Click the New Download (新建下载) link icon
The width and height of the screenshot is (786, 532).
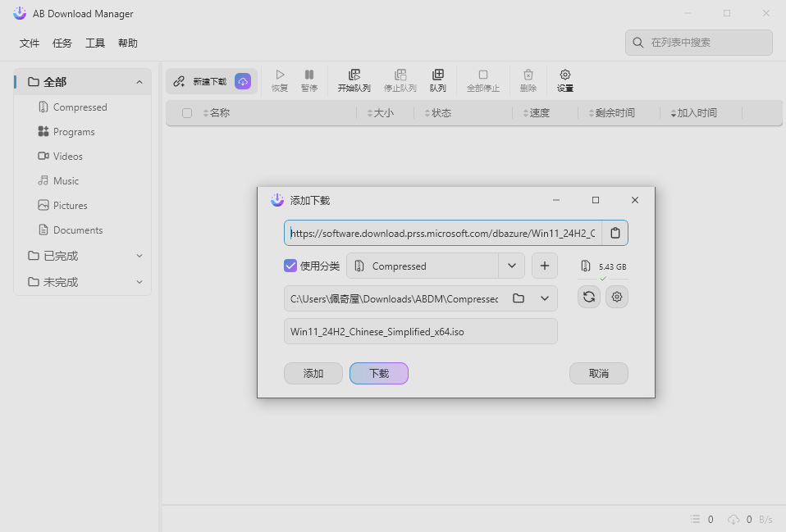[179, 81]
